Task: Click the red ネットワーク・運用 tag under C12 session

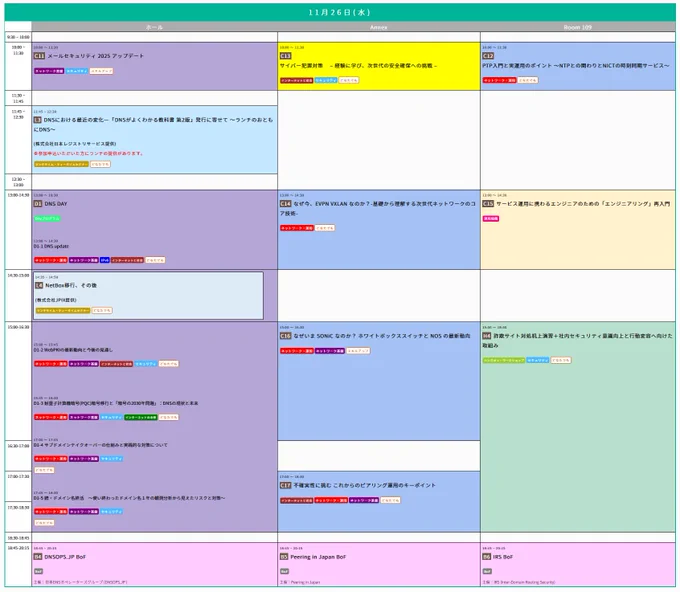Action: click(500, 80)
